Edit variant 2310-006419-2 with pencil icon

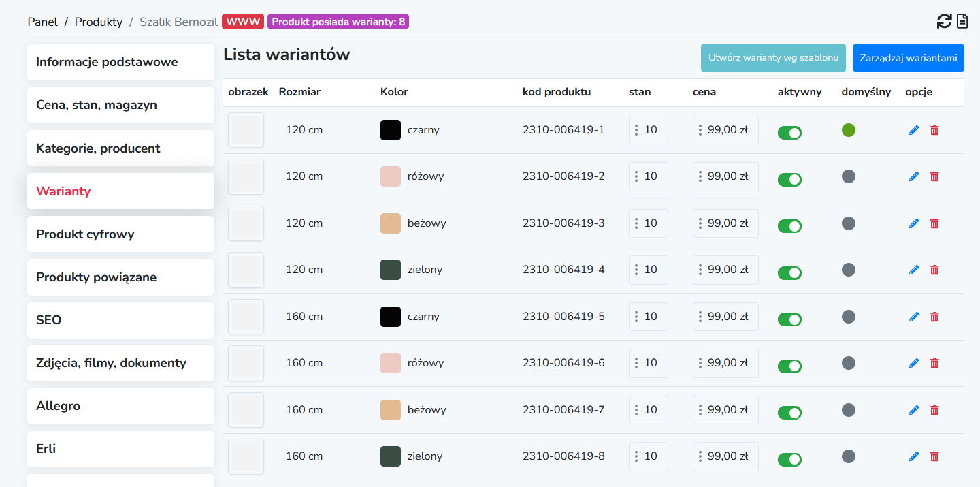(x=914, y=176)
